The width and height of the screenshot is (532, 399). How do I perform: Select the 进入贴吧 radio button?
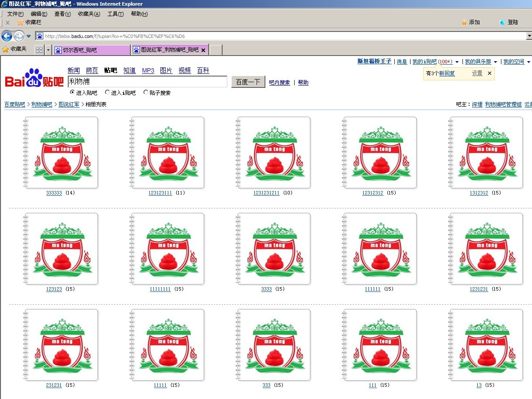(x=73, y=93)
